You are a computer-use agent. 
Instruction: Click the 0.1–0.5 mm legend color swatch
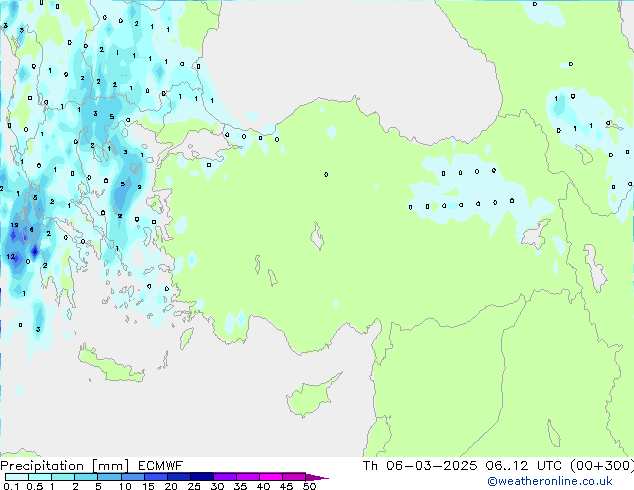[17, 477]
